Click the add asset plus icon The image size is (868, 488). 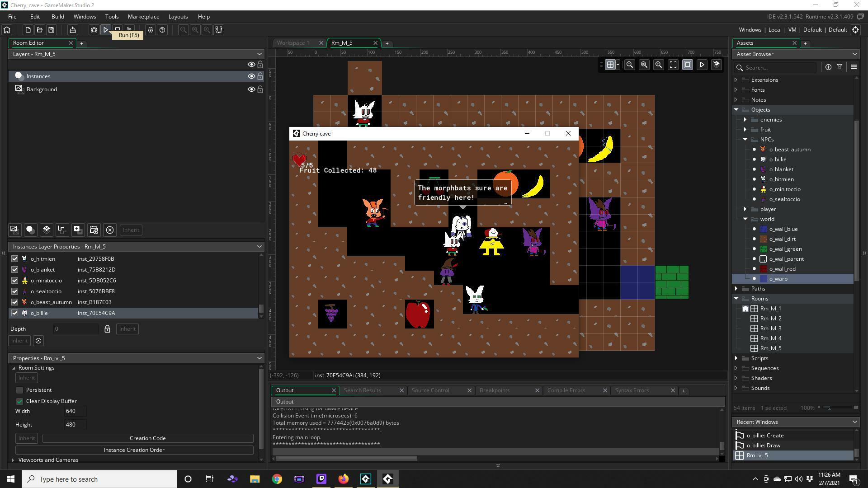(x=828, y=67)
